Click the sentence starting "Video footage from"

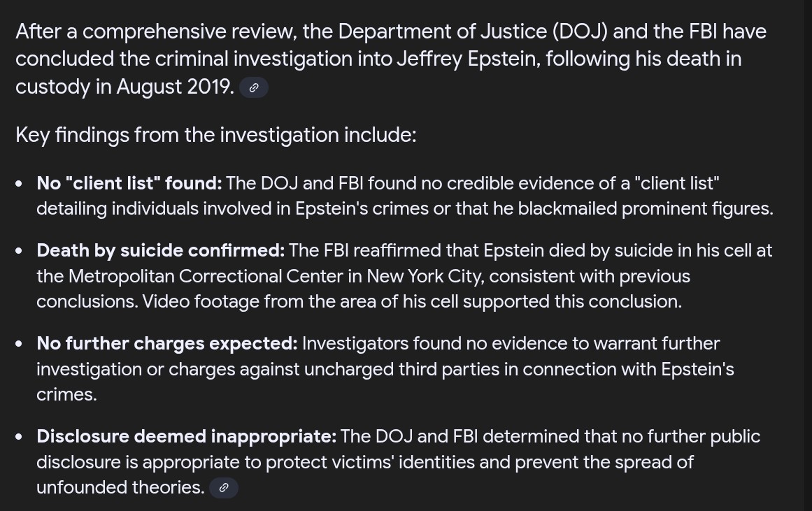(412, 302)
